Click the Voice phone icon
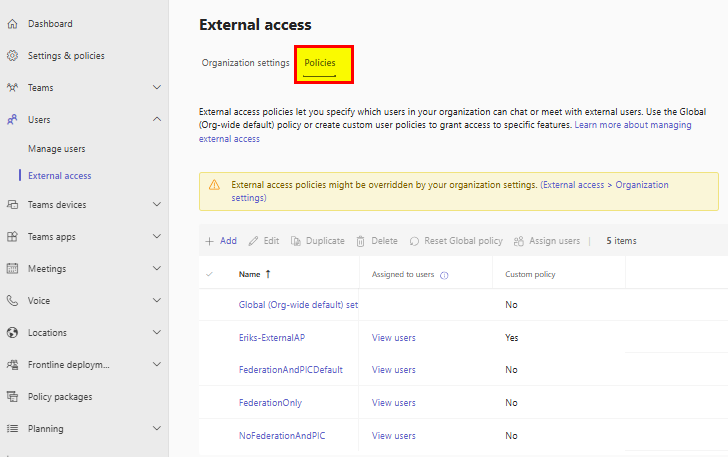Image resolution: width=728 pixels, height=457 pixels. click(12, 300)
